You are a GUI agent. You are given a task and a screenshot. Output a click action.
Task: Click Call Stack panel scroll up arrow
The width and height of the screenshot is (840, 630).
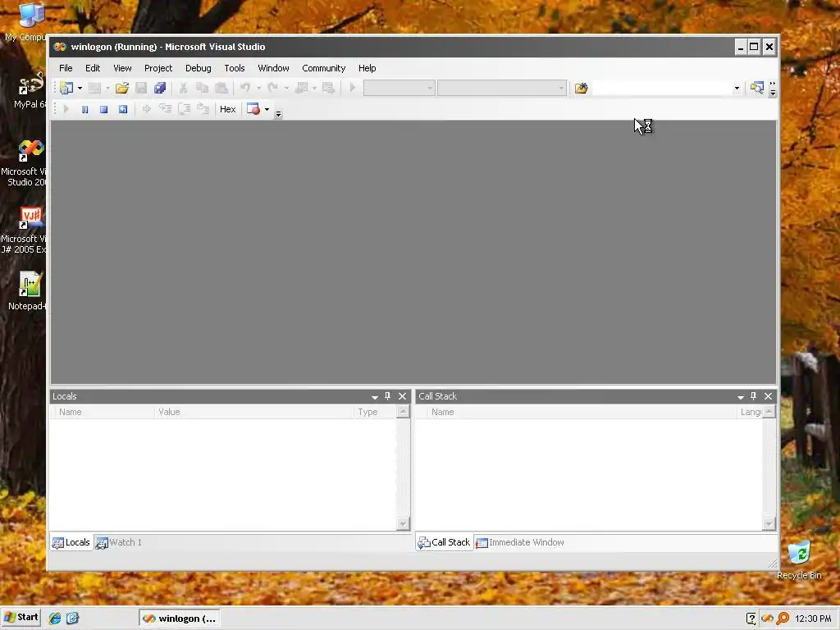[x=769, y=412]
